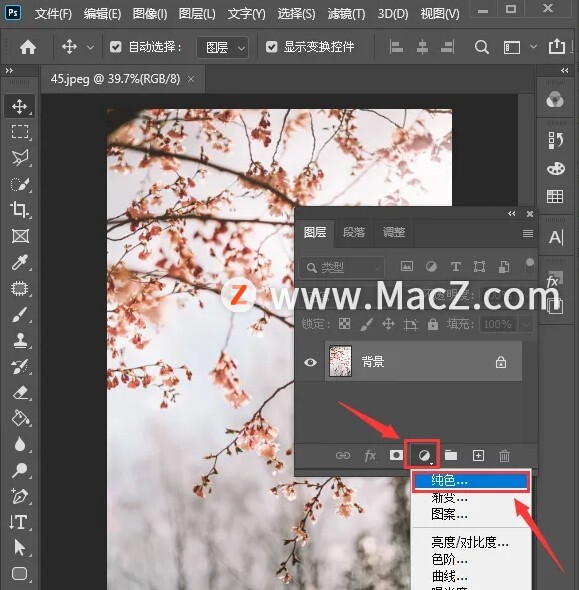Align left edges in options bar
Screen dimensions: 579x590
[x=396, y=47]
